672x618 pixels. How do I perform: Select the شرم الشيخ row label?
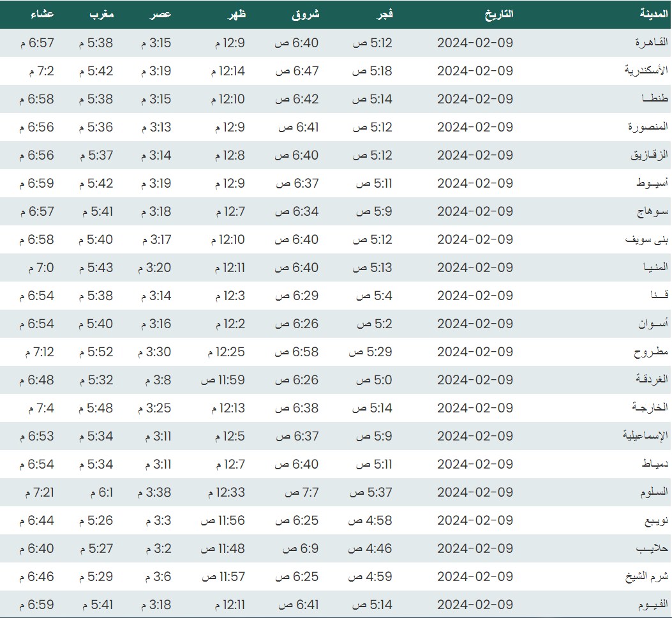(x=646, y=577)
